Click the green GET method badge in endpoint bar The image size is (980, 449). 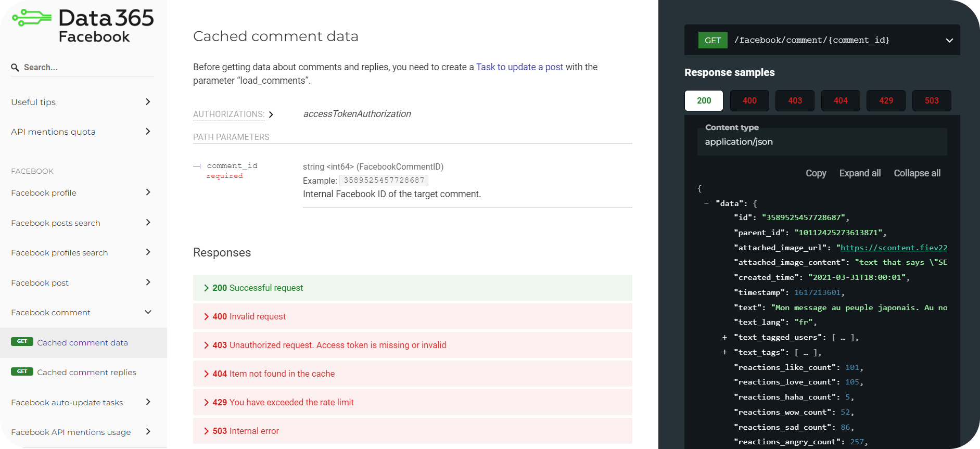[x=712, y=40]
